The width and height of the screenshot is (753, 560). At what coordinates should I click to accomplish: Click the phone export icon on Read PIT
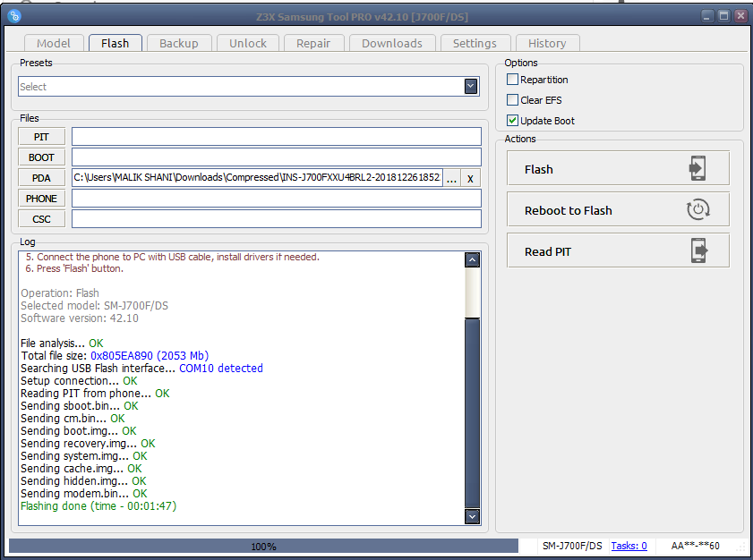pyautogui.click(x=699, y=250)
